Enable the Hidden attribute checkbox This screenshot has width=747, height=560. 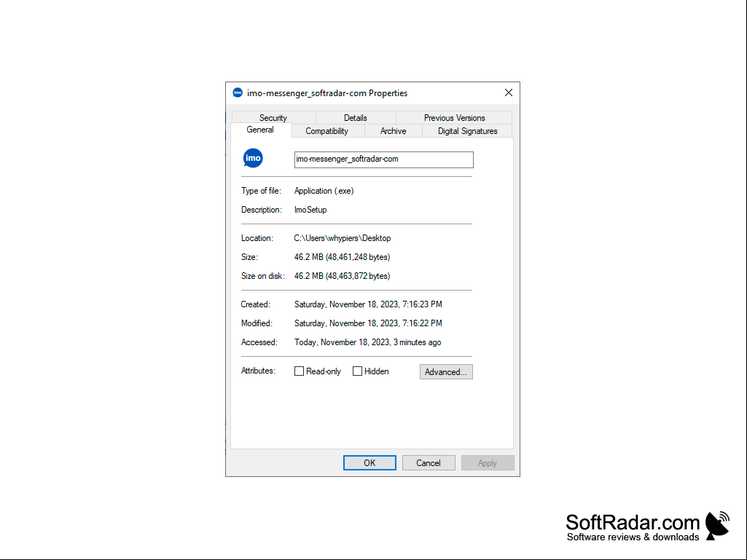(x=357, y=371)
